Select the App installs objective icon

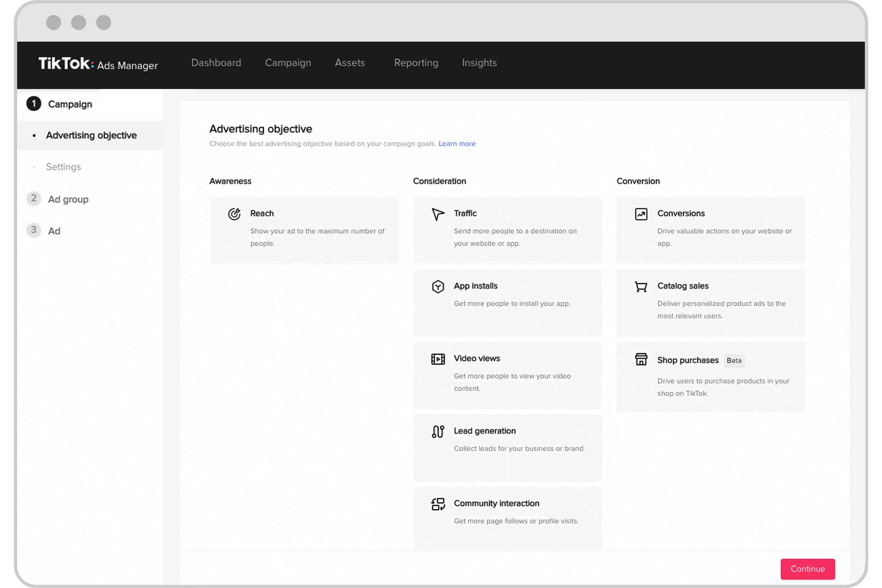click(x=437, y=286)
